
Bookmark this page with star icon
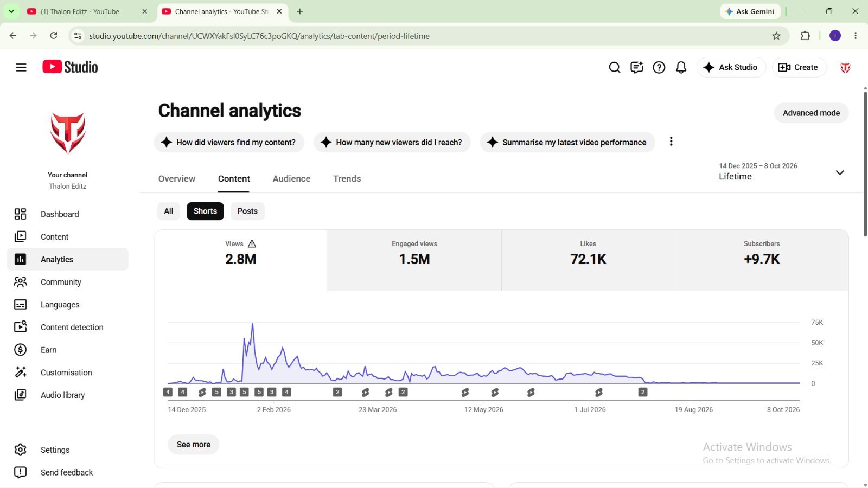tap(776, 36)
